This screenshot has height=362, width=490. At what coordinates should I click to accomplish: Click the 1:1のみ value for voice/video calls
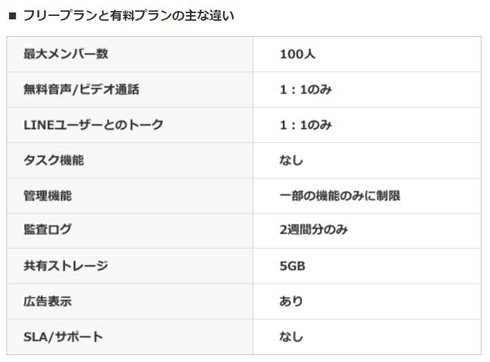tap(306, 89)
